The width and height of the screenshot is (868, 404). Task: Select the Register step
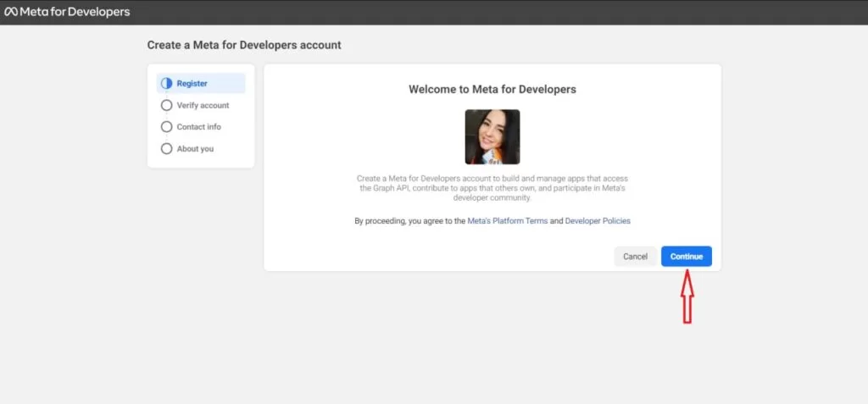click(200, 84)
